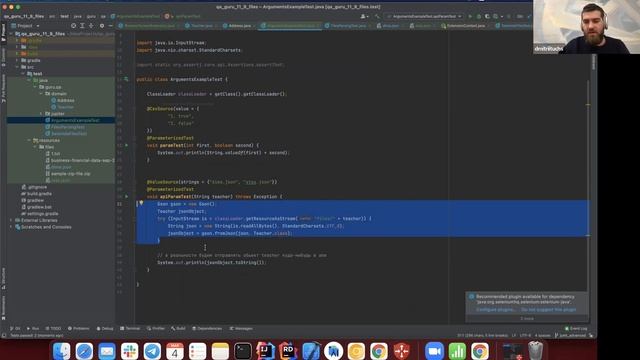Open the Problems tool window tab
Image resolution: width=640 pixels, height=360 pixels.
click(x=78, y=328)
